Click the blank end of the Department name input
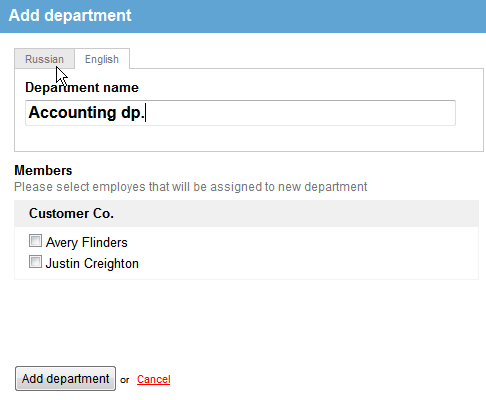The image size is (486, 400). 300,113
